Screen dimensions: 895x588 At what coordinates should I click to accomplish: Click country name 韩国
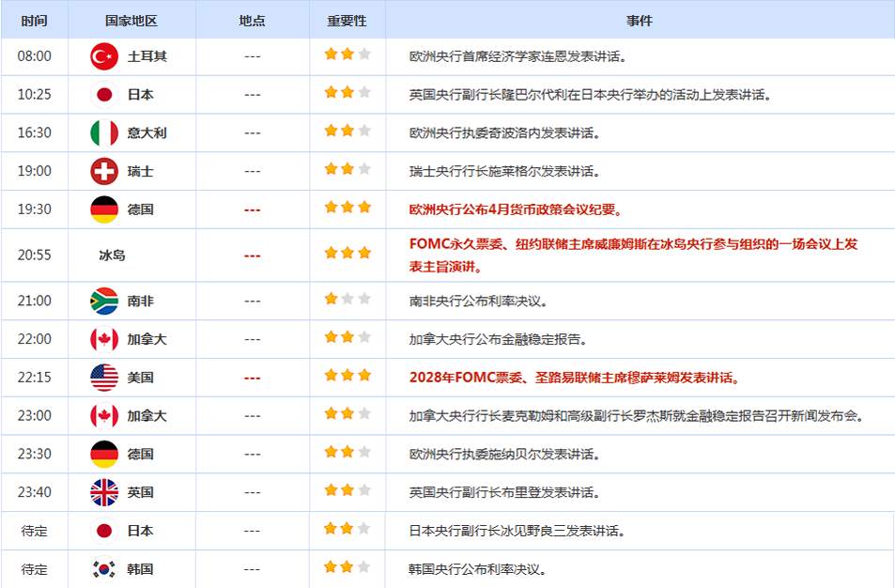pos(141,569)
